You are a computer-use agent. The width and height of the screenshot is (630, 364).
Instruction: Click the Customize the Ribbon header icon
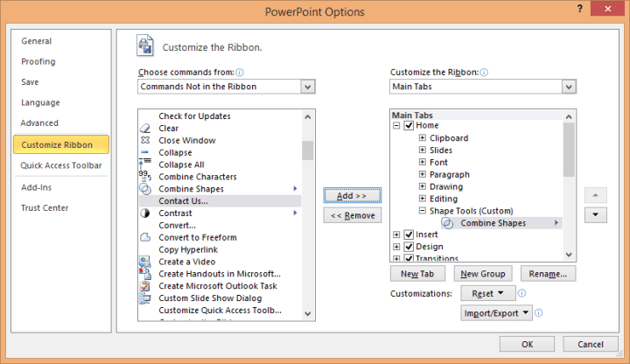point(145,45)
